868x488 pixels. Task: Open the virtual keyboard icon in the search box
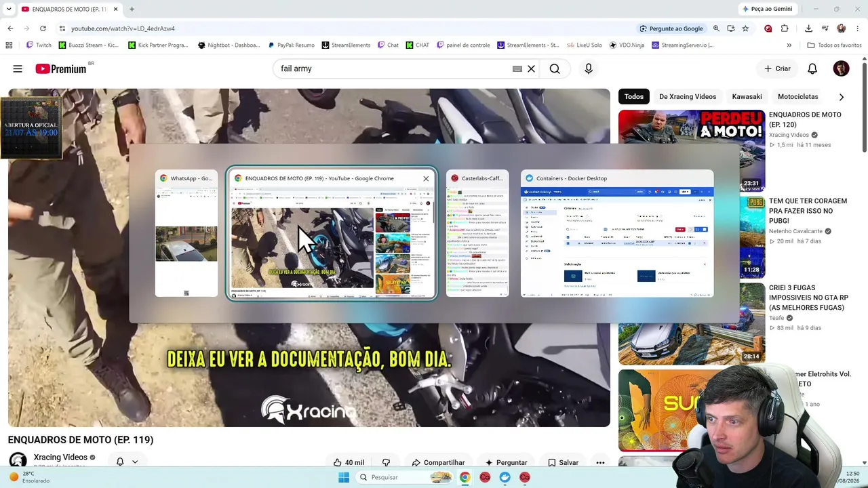[x=517, y=68]
